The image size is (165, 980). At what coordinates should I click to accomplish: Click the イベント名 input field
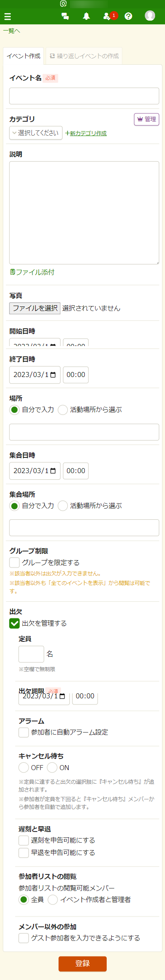(84, 96)
